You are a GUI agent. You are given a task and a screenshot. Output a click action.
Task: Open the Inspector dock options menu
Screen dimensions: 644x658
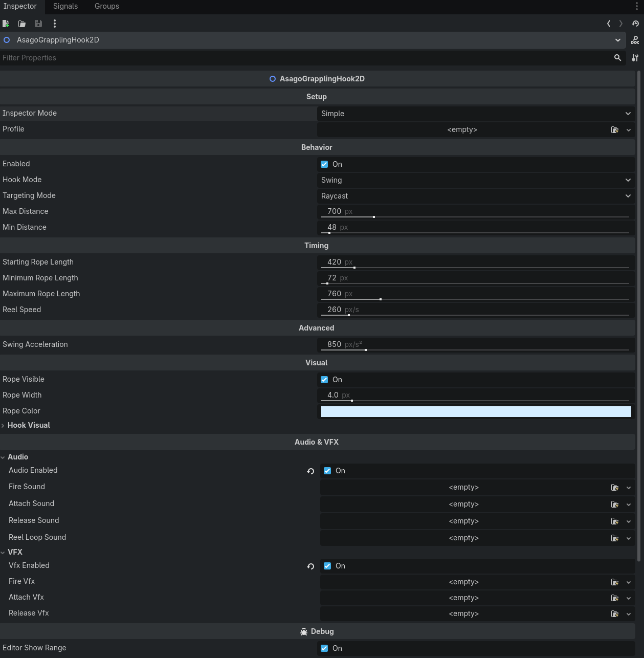(637, 6)
